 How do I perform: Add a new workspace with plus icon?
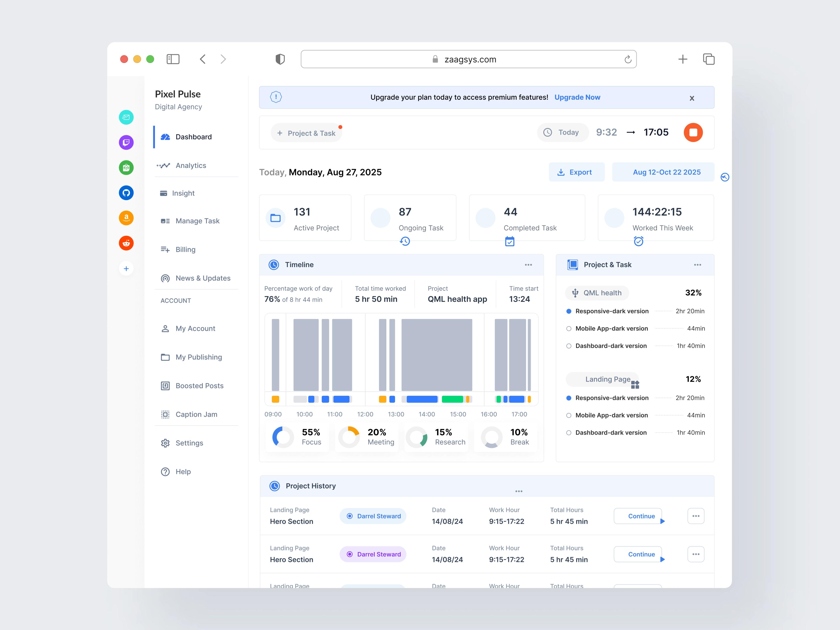[x=126, y=268]
